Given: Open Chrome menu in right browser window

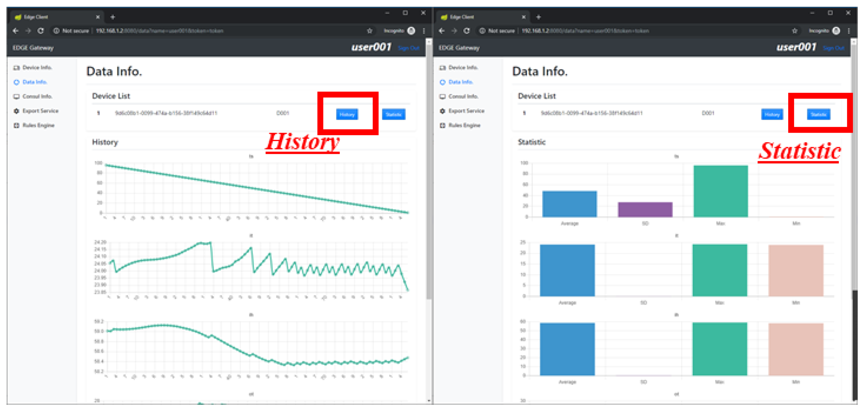Looking at the screenshot, I should (x=849, y=31).
